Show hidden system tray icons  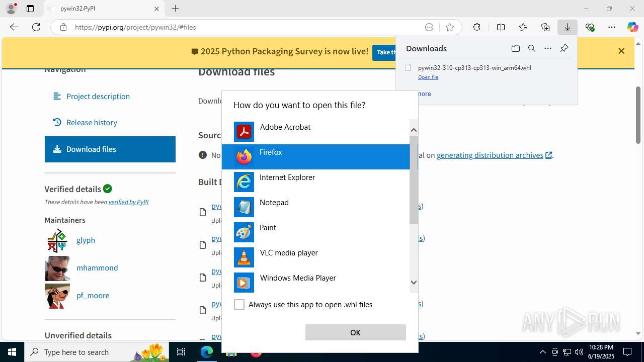(x=542, y=352)
